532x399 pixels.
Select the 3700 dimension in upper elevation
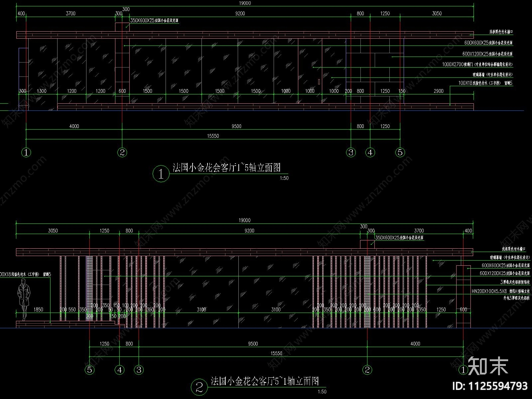tap(70, 14)
